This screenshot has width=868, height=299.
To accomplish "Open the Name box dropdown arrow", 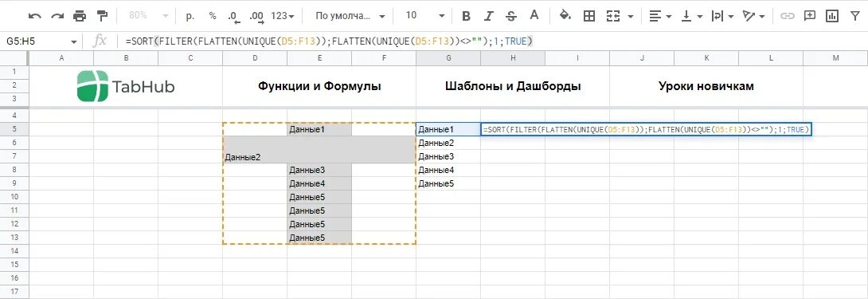I will pyautogui.click(x=74, y=41).
